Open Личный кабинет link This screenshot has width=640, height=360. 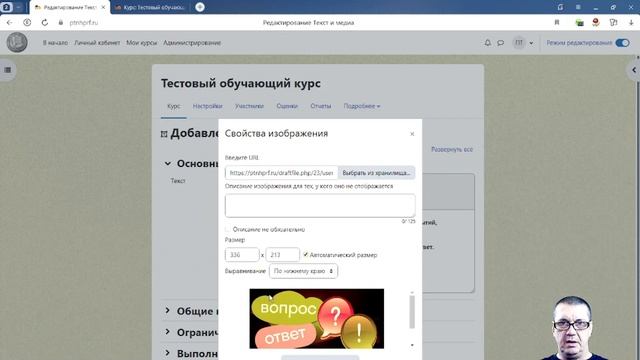click(97, 43)
